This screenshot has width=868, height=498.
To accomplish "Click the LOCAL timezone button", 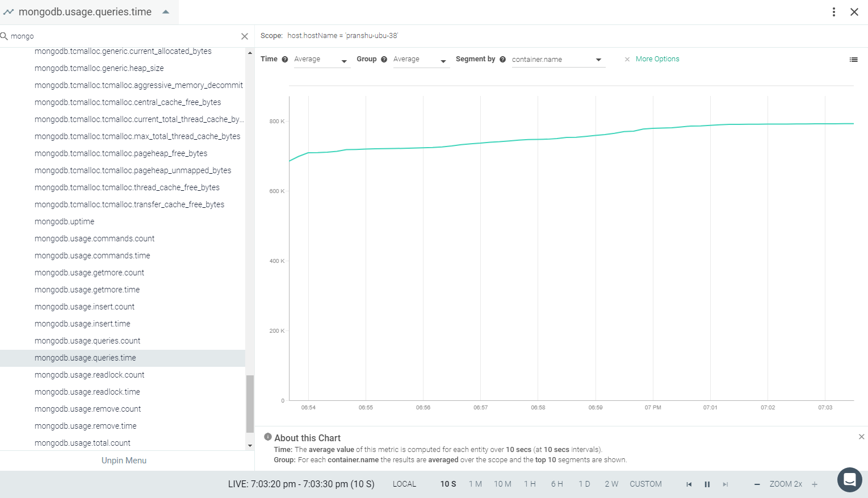I will point(404,484).
